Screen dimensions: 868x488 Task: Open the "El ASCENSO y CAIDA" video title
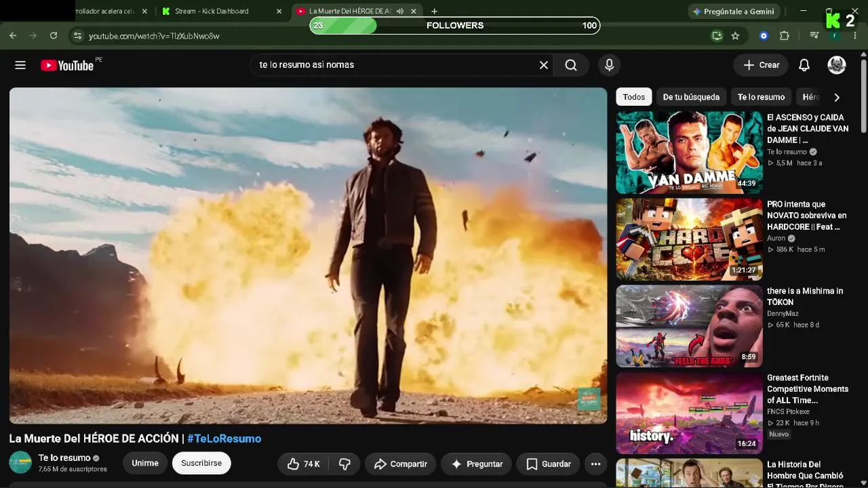tap(808, 129)
